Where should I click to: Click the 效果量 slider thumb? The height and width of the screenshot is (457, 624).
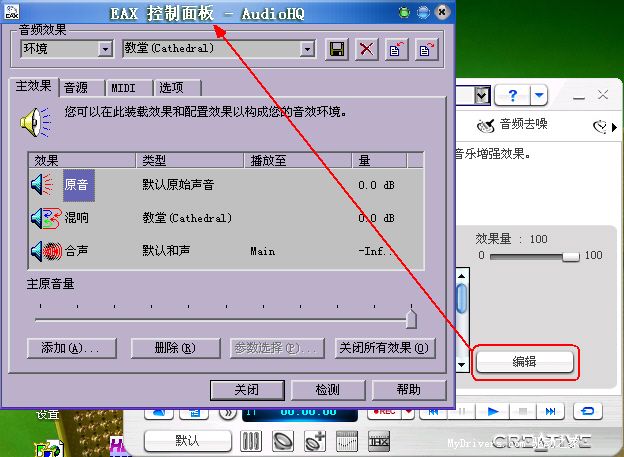click(x=571, y=257)
